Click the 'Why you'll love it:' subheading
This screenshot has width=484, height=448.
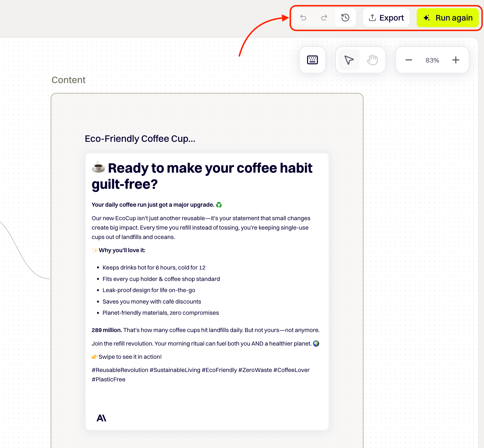[122, 250]
